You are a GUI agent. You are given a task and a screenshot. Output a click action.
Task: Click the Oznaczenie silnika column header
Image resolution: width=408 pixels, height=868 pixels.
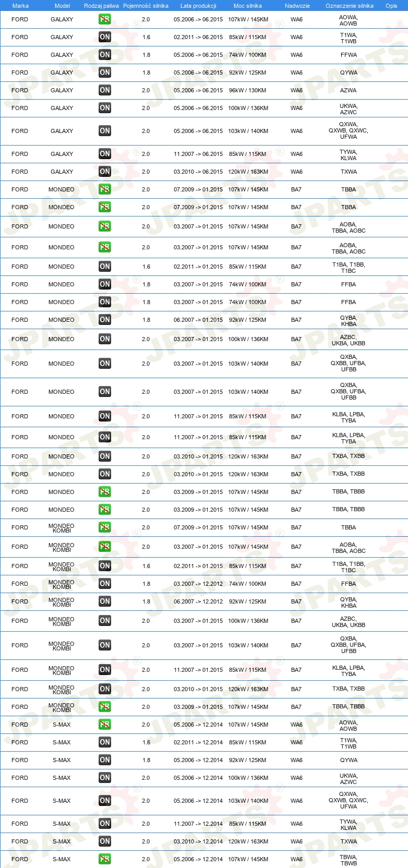point(350,6)
